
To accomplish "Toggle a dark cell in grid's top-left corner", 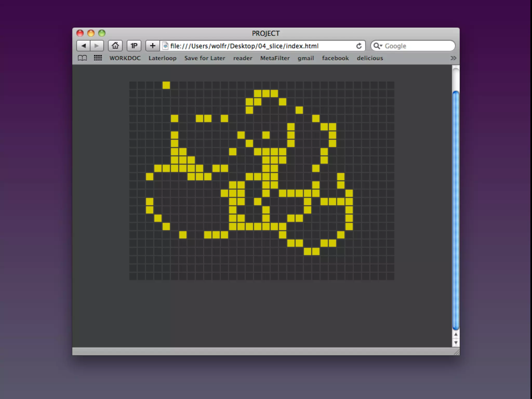I will (133, 85).
